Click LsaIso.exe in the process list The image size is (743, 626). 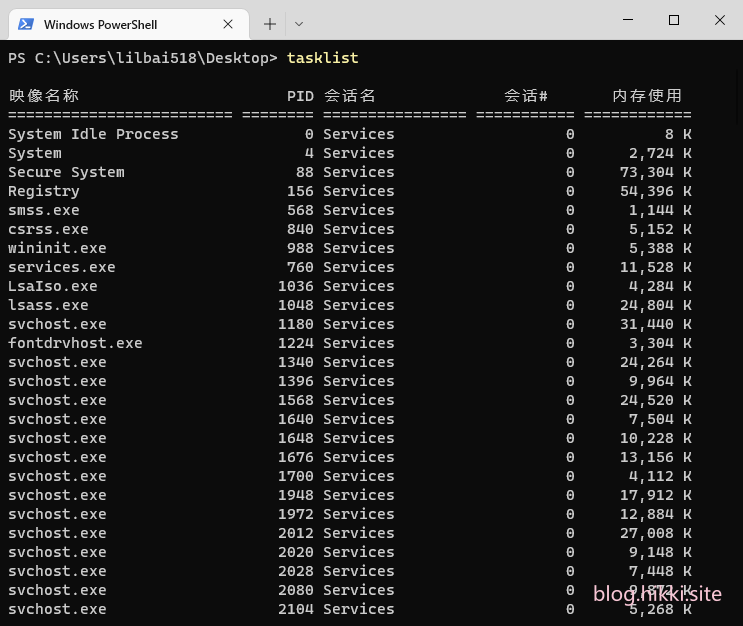click(x=53, y=286)
